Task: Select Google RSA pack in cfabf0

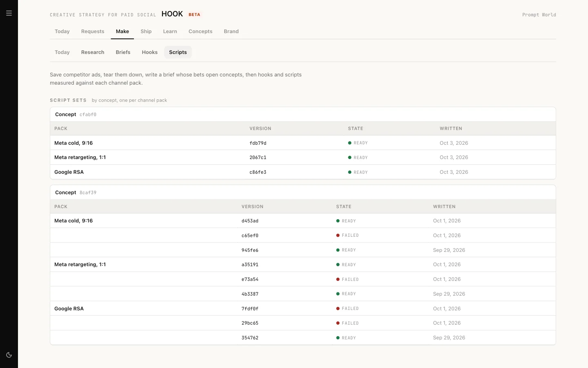Action: 69,172
